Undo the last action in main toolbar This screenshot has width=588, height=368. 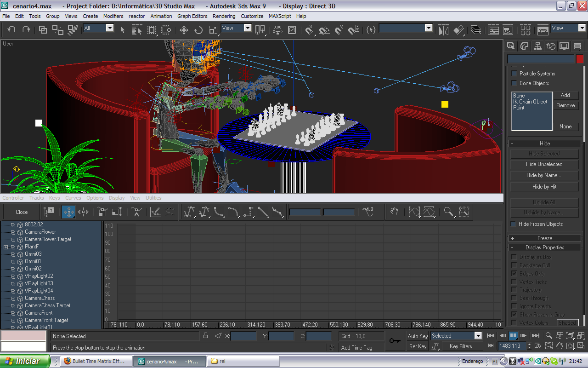point(11,30)
